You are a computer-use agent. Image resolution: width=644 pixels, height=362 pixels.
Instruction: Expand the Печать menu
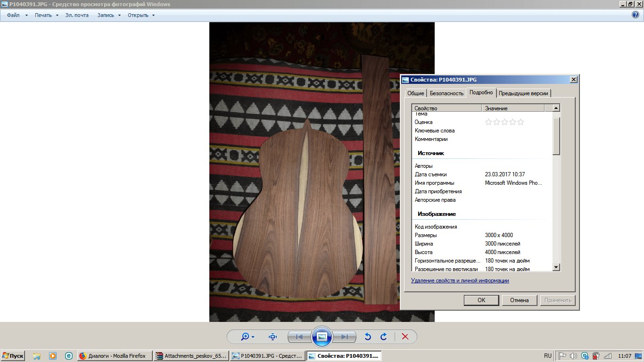click(x=46, y=15)
